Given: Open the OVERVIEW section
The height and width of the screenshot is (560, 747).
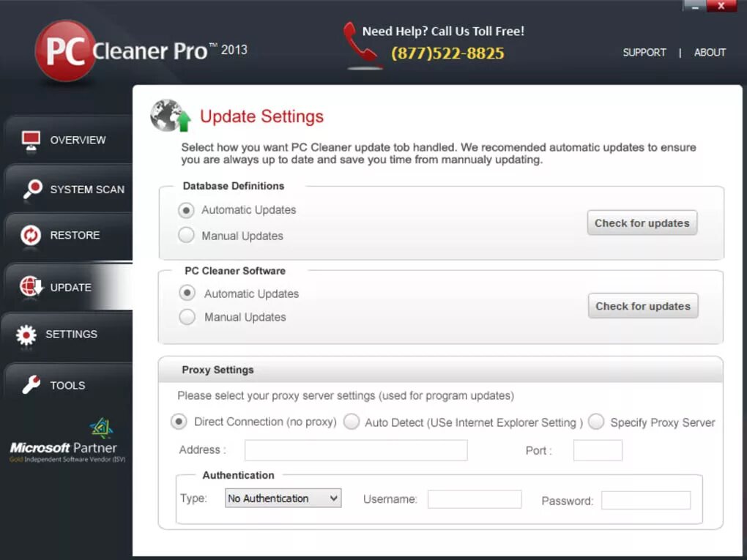Looking at the screenshot, I should coord(68,140).
